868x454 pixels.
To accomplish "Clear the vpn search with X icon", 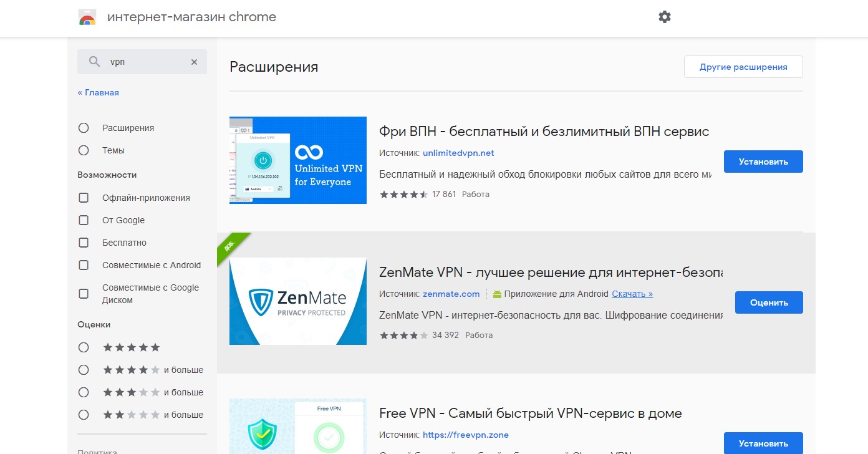I will tap(194, 62).
